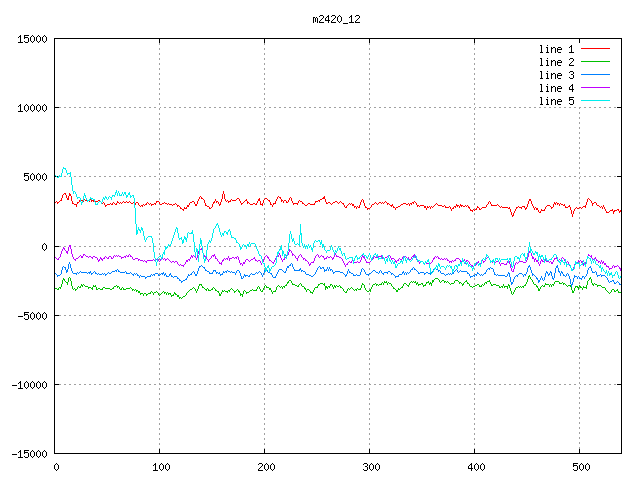Click the 15000 y-axis tick label
This screenshot has width=640, height=480.
(31, 39)
